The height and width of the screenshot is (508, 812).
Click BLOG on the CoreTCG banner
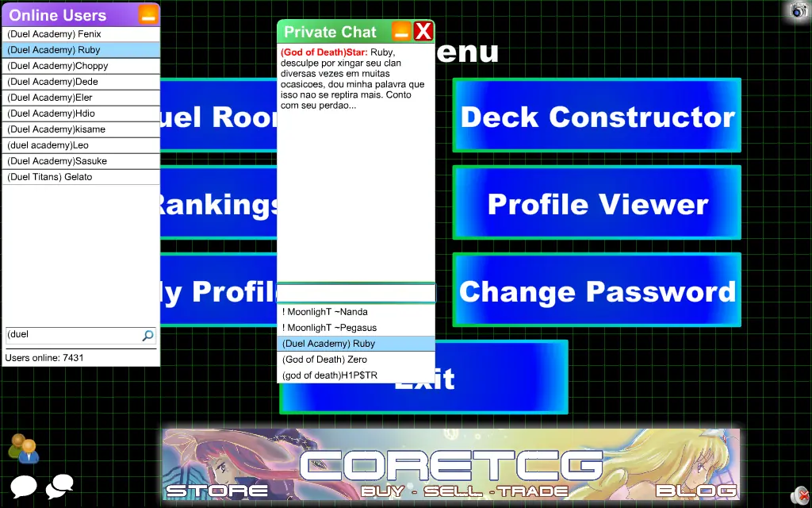coord(696,491)
